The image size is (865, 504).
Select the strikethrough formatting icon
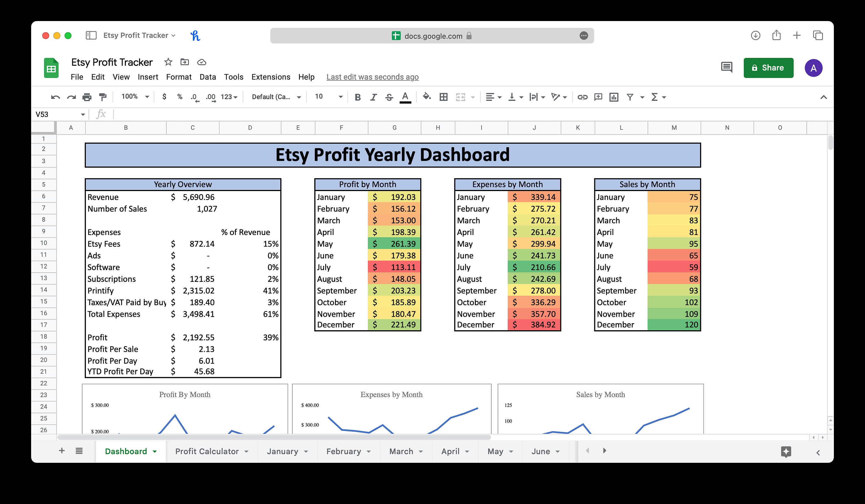(389, 97)
